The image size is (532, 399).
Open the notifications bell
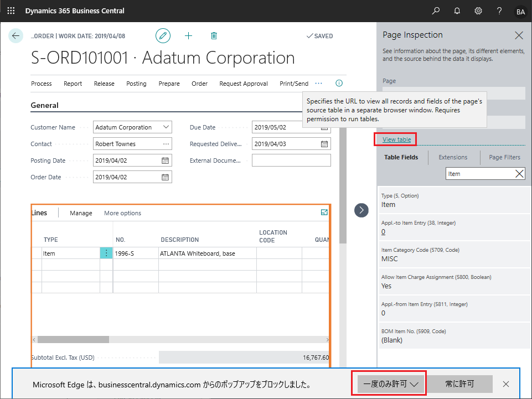pos(457,11)
